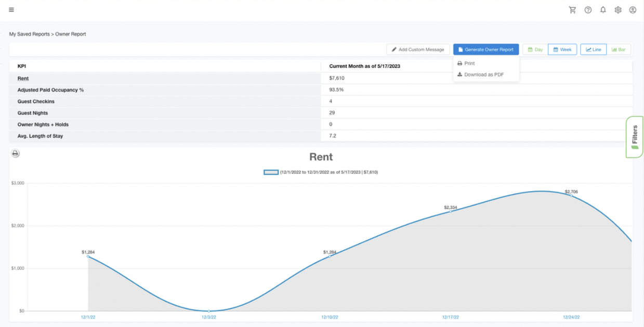The width and height of the screenshot is (644, 327).
Task: Open the help question-mark icon
Action: click(x=588, y=10)
